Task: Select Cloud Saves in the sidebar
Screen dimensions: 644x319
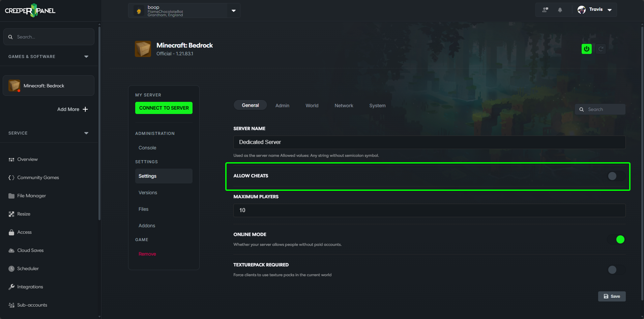Action: pos(30,250)
